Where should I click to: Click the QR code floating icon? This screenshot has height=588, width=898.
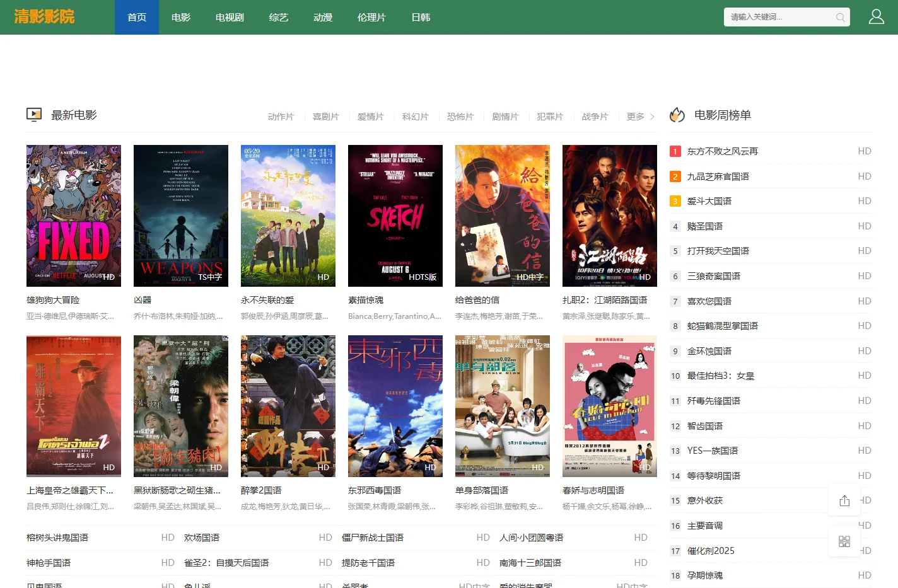pyautogui.click(x=844, y=541)
